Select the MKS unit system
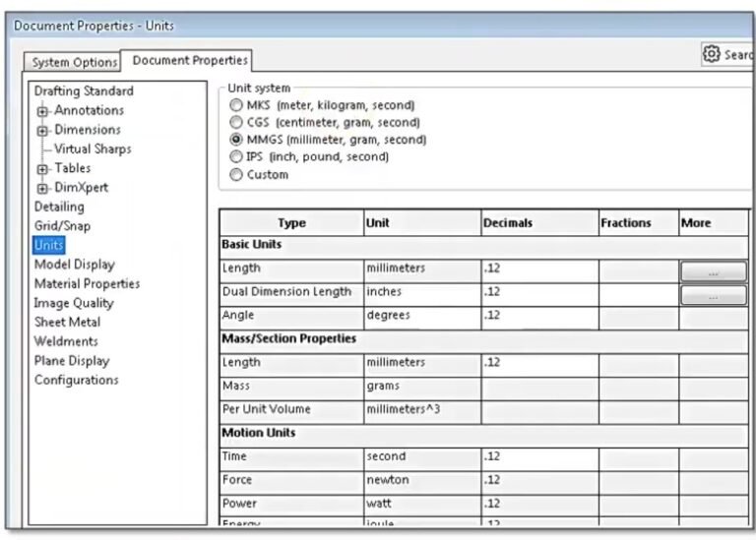 [x=236, y=105]
